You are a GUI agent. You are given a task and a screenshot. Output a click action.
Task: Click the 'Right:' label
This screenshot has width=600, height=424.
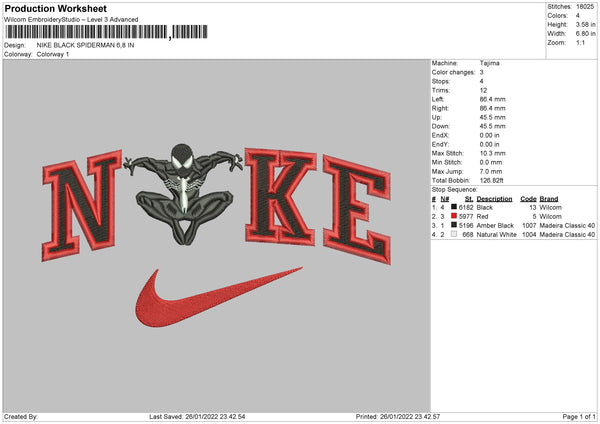pos(440,108)
